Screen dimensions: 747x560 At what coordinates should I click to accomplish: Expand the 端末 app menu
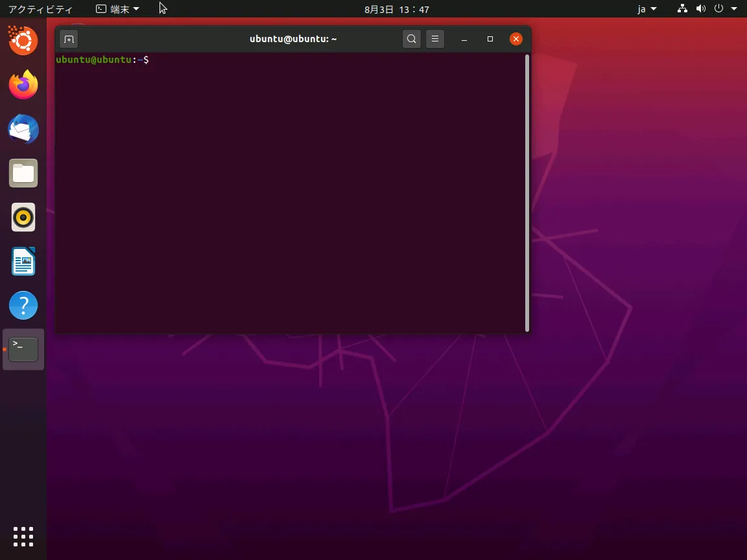[117, 9]
